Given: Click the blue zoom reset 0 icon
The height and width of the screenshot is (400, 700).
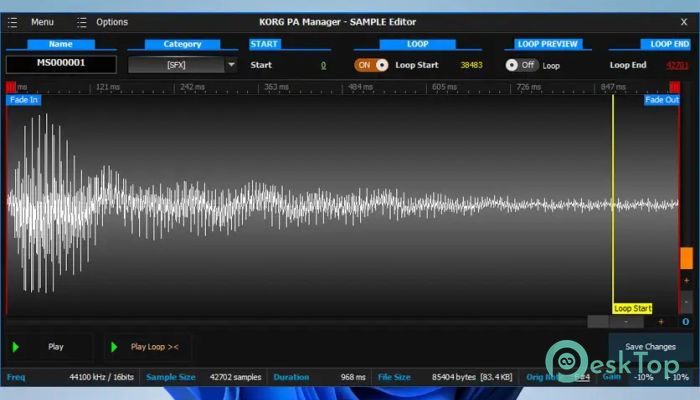Looking at the screenshot, I should click(x=686, y=321).
